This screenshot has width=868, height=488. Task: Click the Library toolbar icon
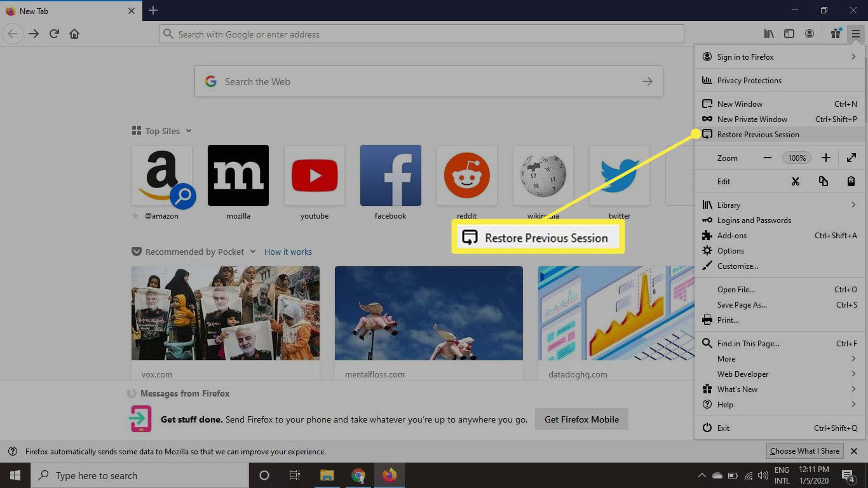(769, 34)
